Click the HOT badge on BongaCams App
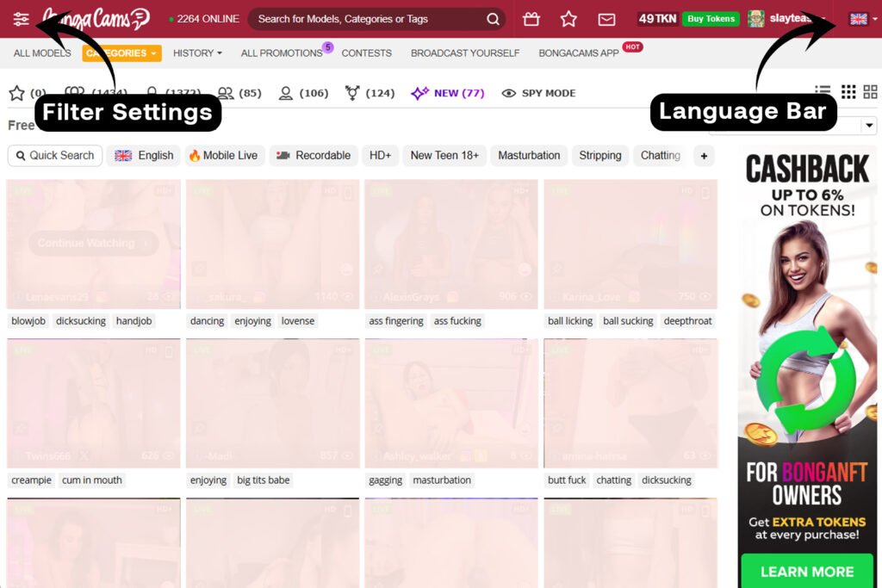 [x=632, y=47]
